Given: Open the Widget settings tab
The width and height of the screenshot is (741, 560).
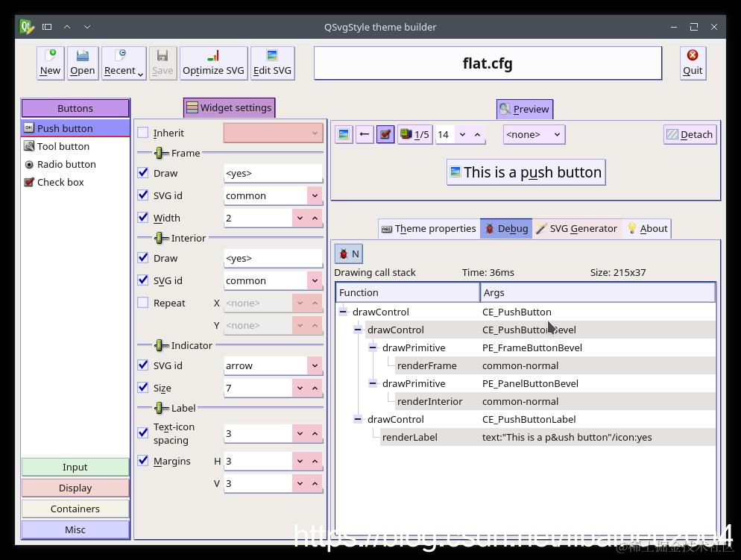Looking at the screenshot, I should 229,107.
